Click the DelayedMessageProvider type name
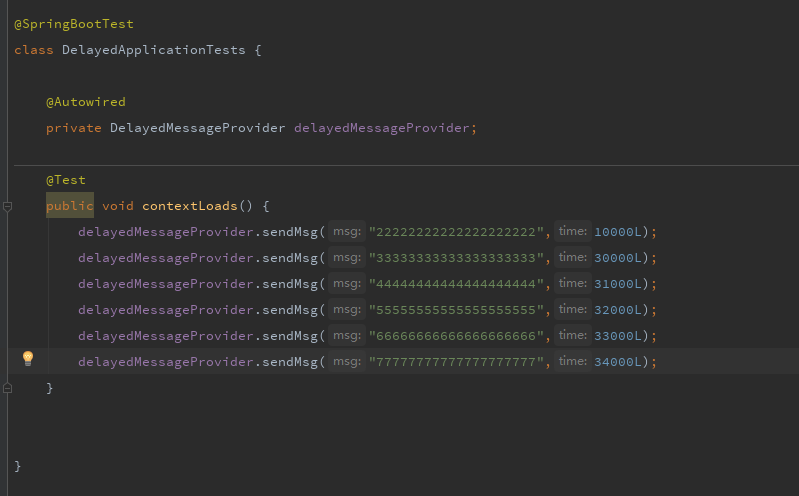Viewport: 799px width, 496px height. 198,128
